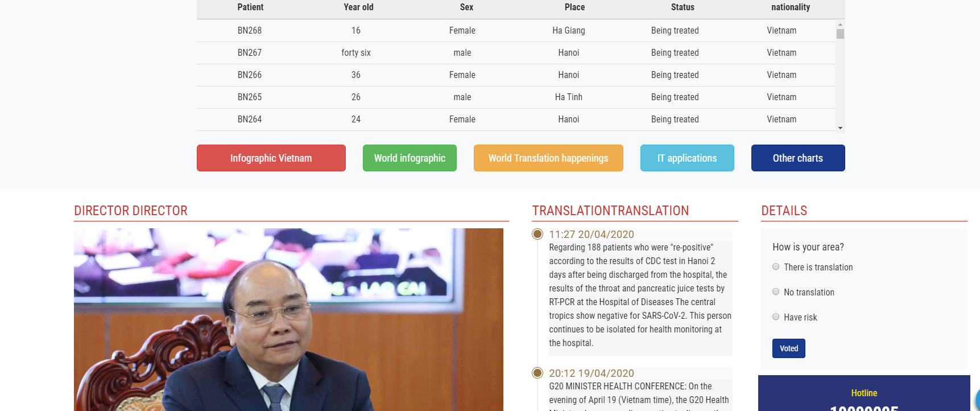Choose the "No translation" radio option

click(776, 292)
